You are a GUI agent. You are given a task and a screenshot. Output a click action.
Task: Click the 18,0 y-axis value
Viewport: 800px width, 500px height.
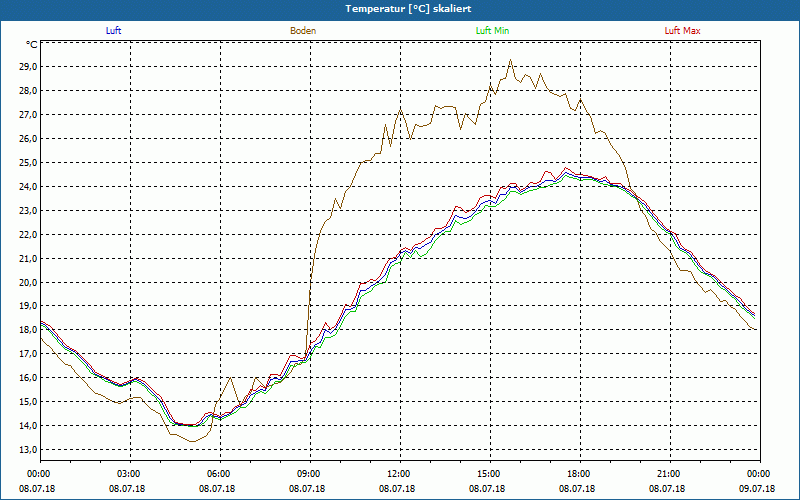click(x=28, y=330)
